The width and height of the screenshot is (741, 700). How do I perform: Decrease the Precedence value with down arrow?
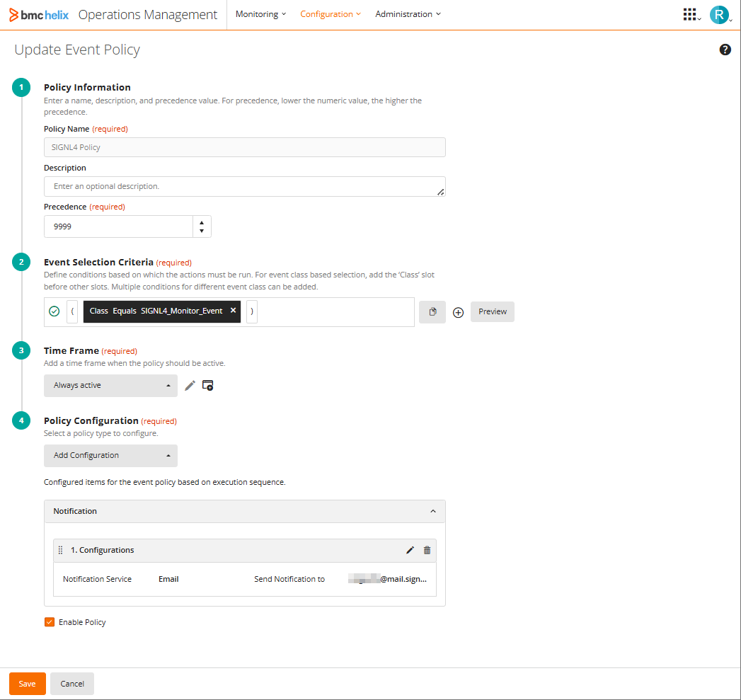[202, 231]
